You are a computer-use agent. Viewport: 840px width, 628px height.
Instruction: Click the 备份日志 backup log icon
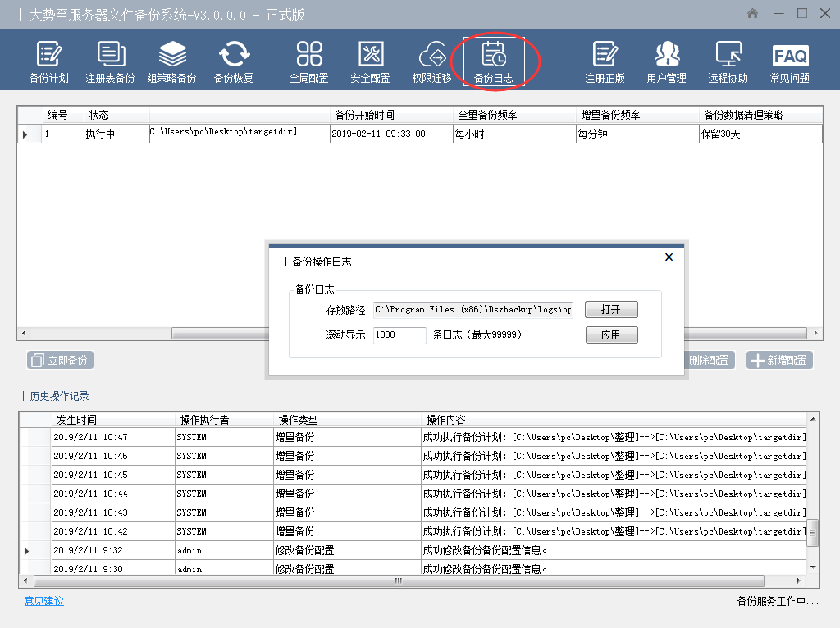(x=494, y=62)
